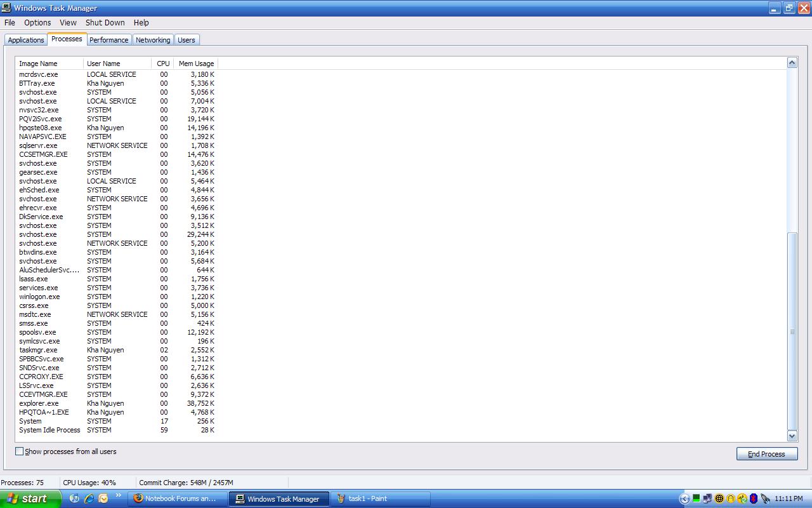The width and height of the screenshot is (812, 508).
Task: Click the system clock showing 11:11 PM
Action: click(789, 498)
